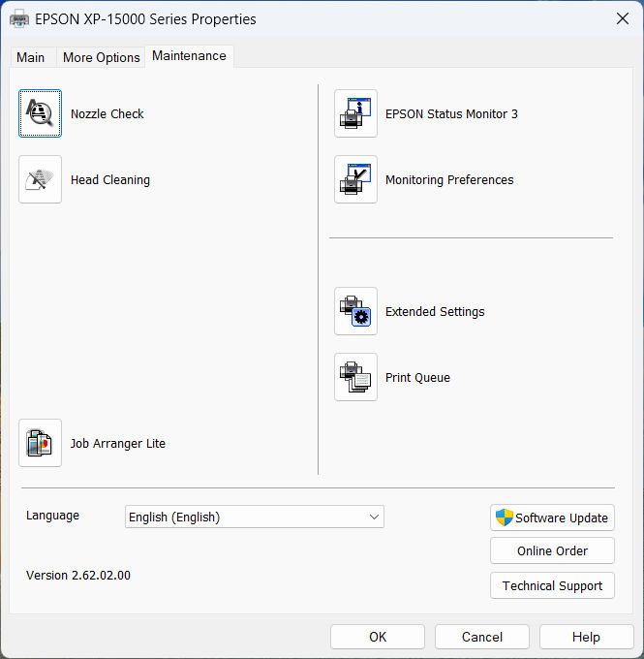This screenshot has width=644, height=659.
Task: Open Extended Settings icon
Action: [x=355, y=311]
